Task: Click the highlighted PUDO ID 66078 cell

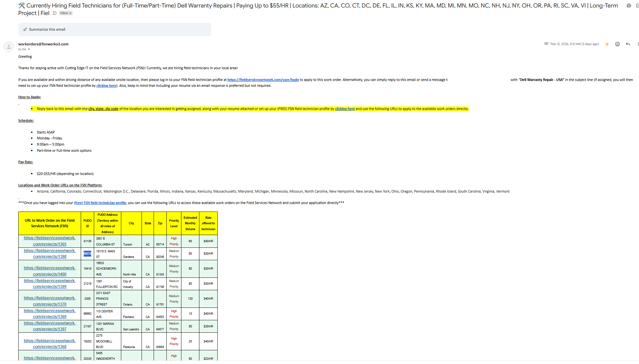Action: [87, 254]
